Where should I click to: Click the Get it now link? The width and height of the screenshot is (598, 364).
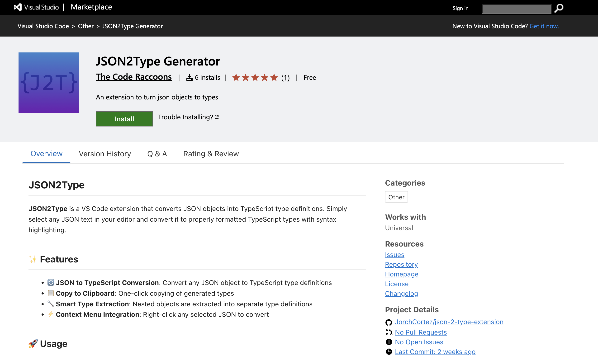(544, 26)
